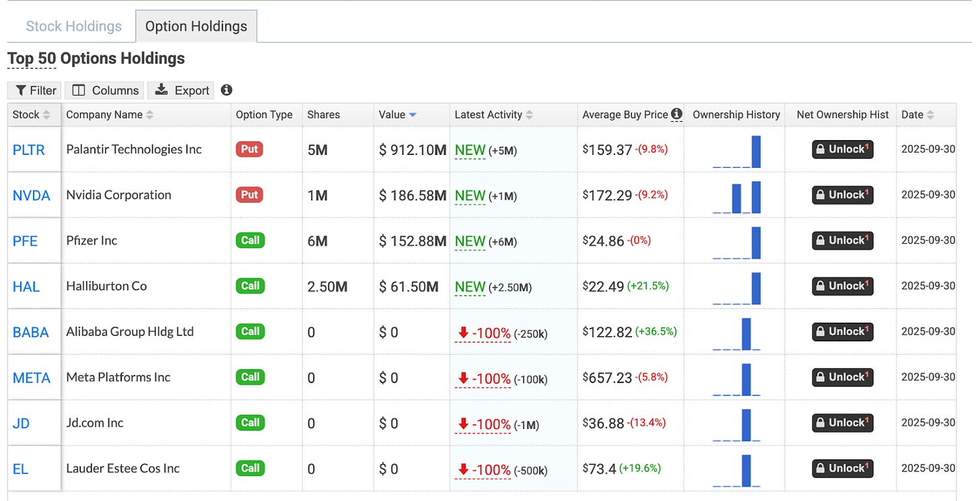Sort by the Stock column header
The width and height of the screenshot is (980, 501).
pos(31,114)
